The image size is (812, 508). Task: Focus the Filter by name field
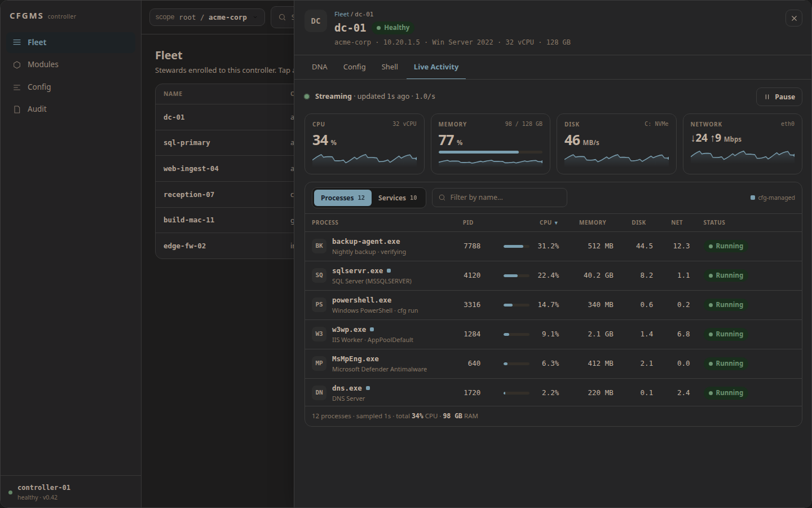pos(500,198)
